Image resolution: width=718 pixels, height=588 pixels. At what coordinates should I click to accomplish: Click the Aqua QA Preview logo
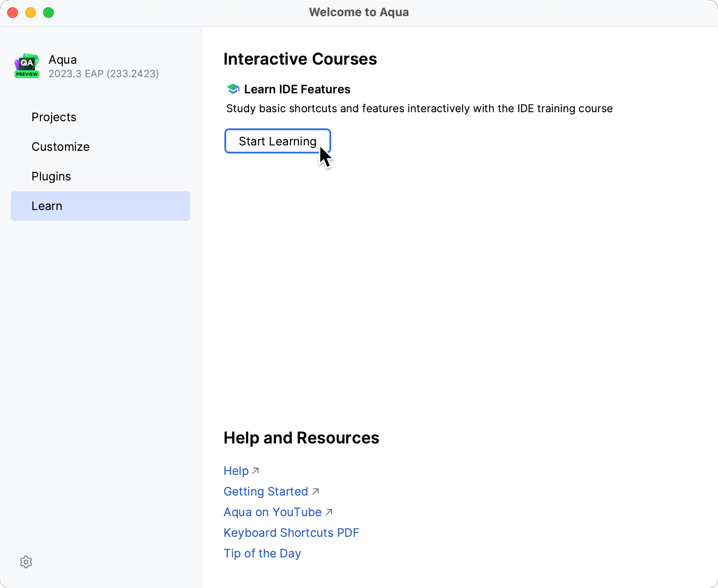(x=27, y=66)
